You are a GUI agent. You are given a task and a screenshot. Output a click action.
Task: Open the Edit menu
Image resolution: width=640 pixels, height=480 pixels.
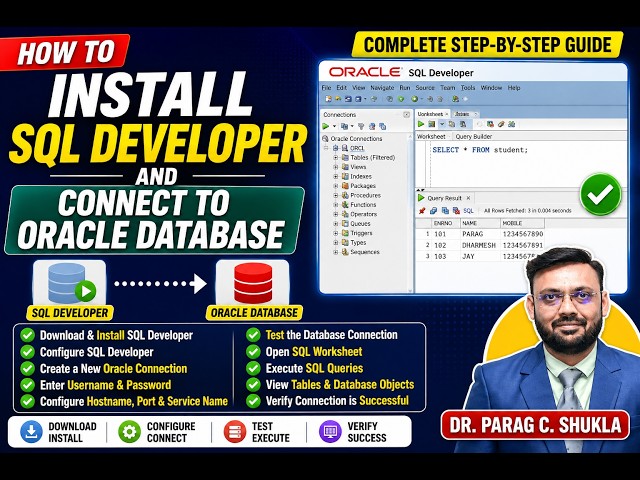(342, 88)
